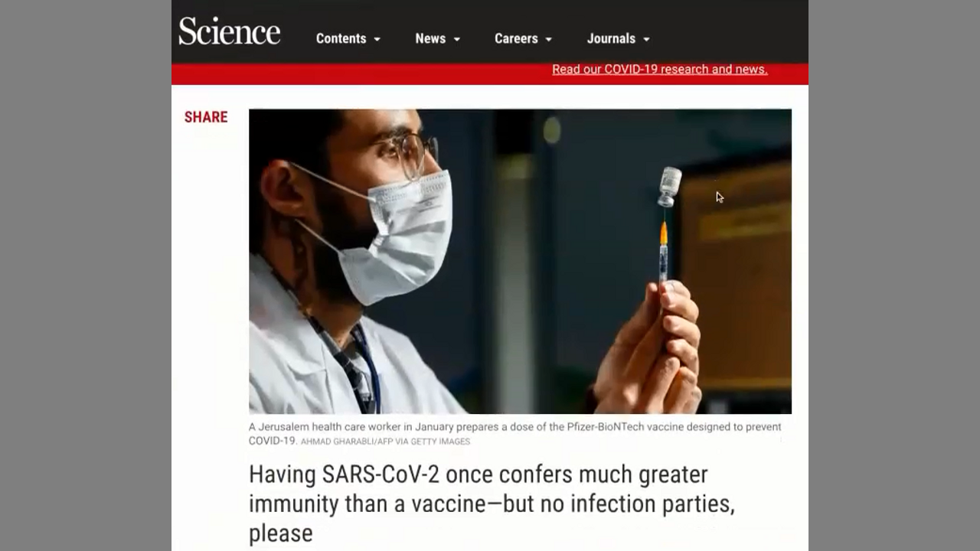Image resolution: width=980 pixels, height=551 pixels.
Task: Expand the arrow next to Journals
Action: pos(646,39)
